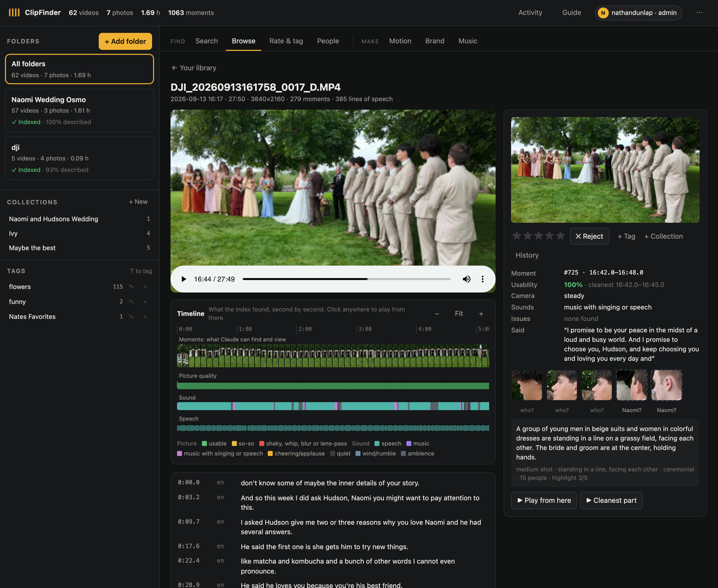Open the People tab

tap(328, 41)
